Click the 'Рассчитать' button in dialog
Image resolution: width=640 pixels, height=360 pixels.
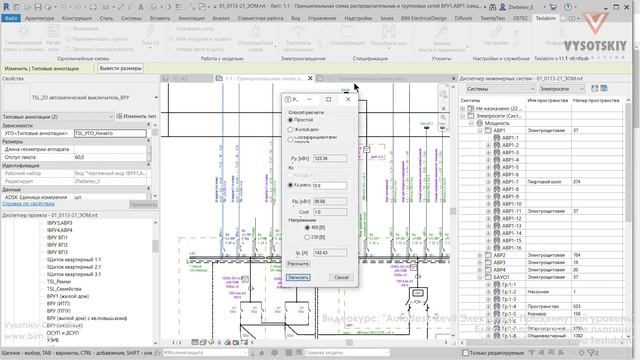[x=298, y=264]
